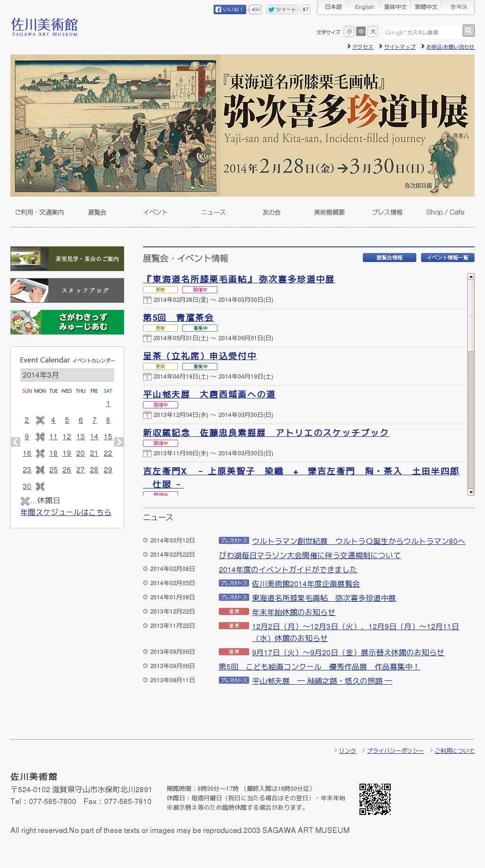Open the 展覧会 navigation menu item
Image resolution: width=485 pixels, height=868 pixels.
[x=97, y=212]
